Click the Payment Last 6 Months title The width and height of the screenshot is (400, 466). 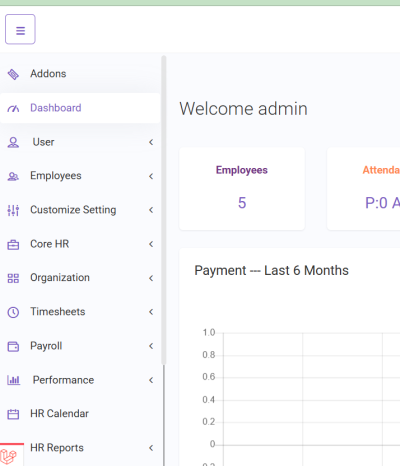[271, 270]
